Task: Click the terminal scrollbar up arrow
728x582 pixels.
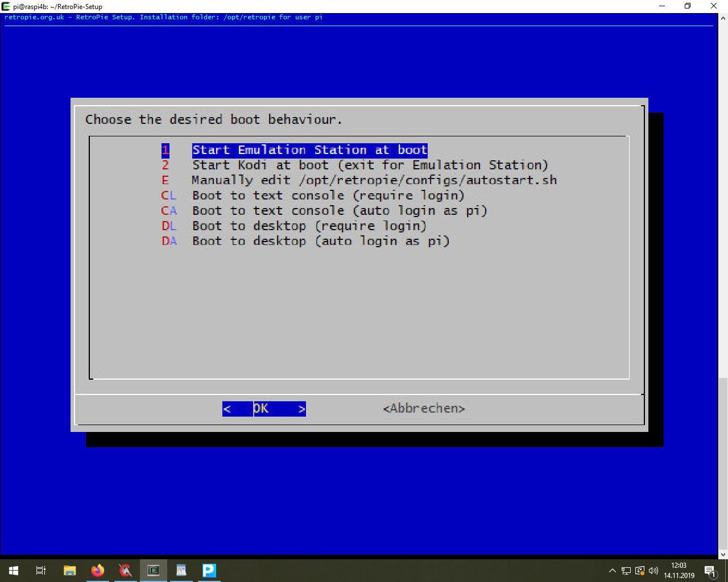Action: click(x=723, y=18)
